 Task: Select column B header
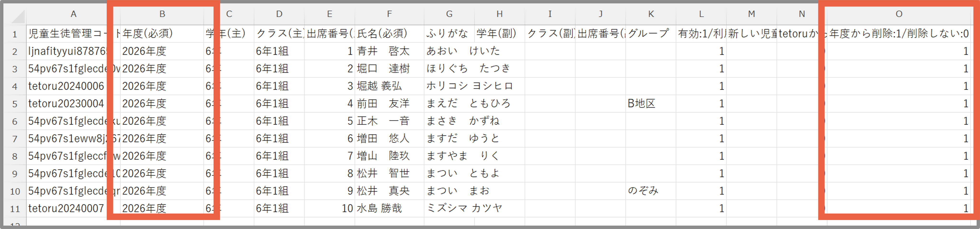pyautogui.click(x=162, y=14)
